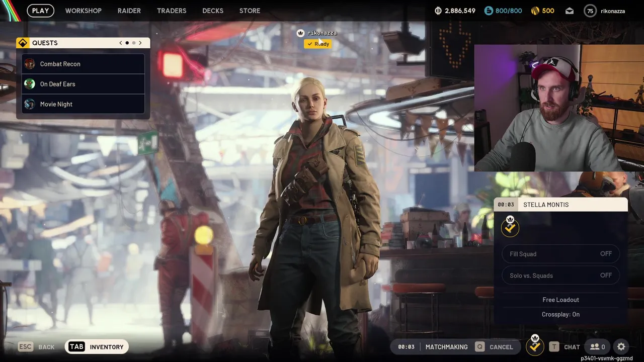
Task: Open the Chat button
Action: pyautogui.click(x=565, y=347)
